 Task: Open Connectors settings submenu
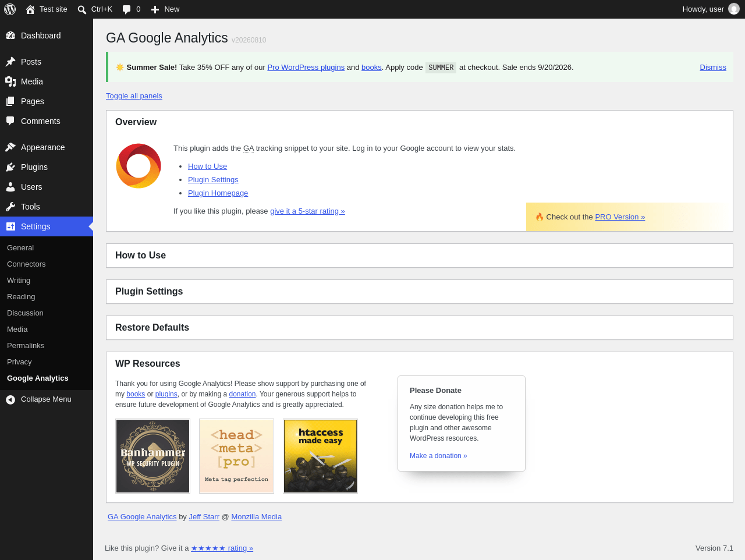pyautogui.click(x=26, y=264)
